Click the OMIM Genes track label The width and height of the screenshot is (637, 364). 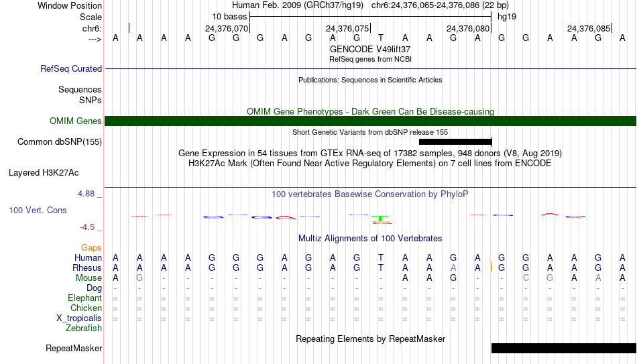point(75,121)
